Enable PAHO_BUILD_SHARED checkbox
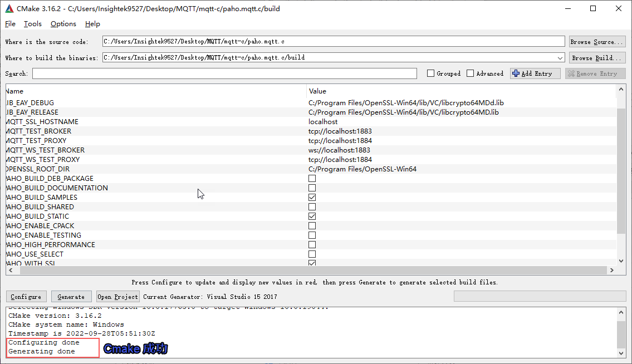 (312, 207)
